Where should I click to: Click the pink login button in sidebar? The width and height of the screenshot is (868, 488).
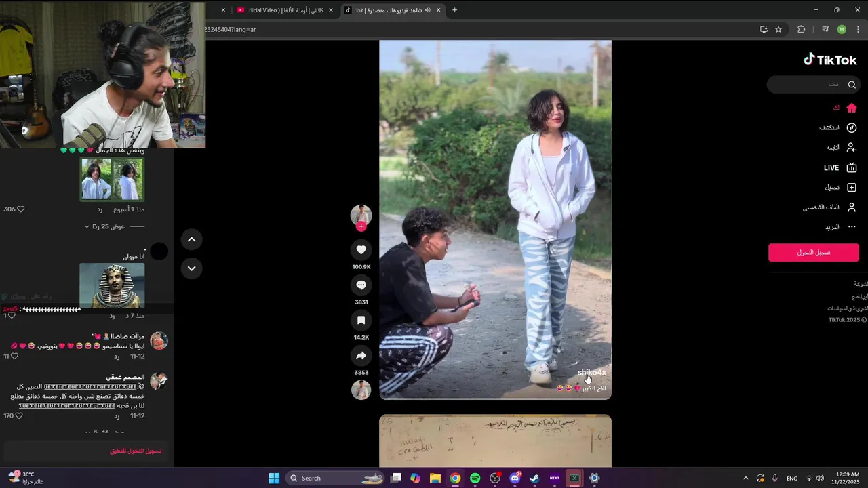(813, 253)
